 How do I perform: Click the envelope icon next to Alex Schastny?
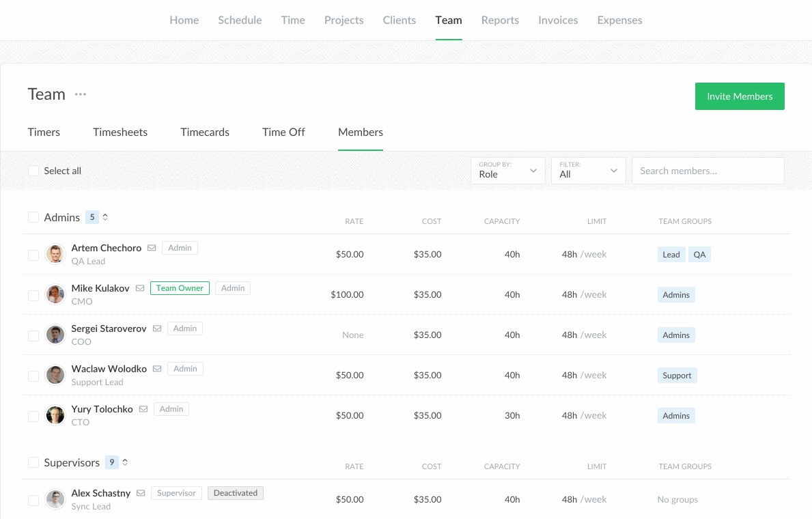(x=141, y=493)
